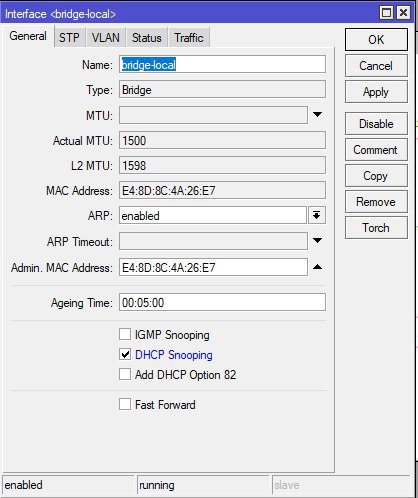Click the Actual MTU value 1500
This screenshot has width=418, height=498.
222,140
